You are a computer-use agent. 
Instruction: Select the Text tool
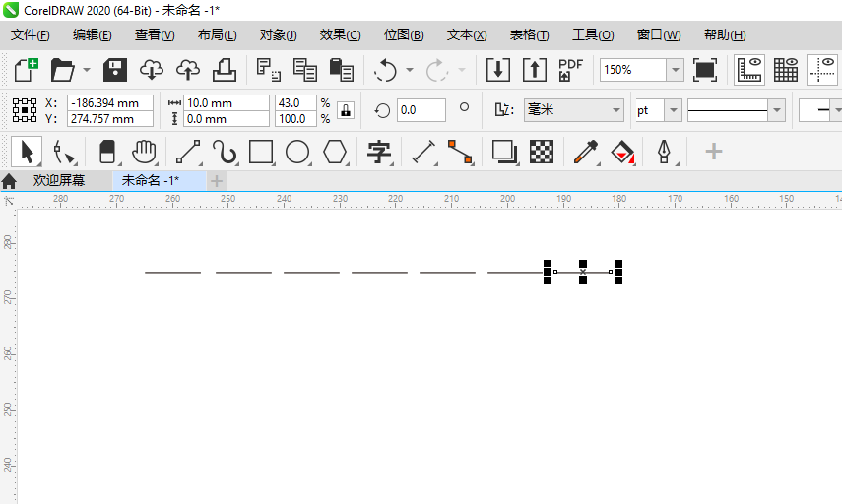tap(379, 152)
